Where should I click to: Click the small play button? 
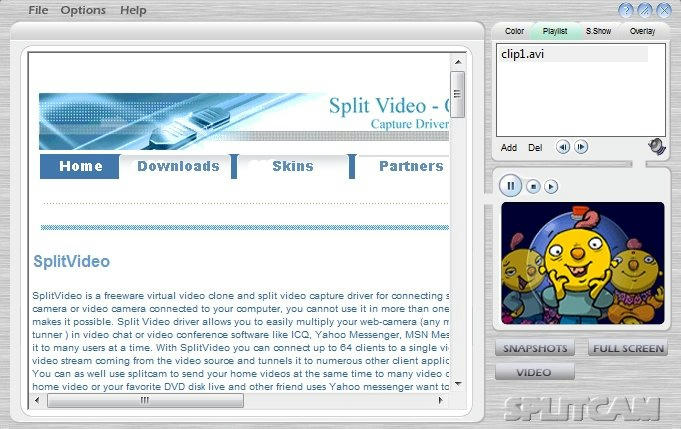pos(551,187)
